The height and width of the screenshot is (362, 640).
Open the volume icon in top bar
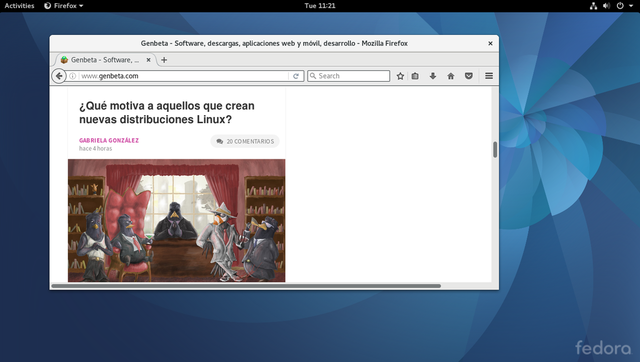(607, 6)
